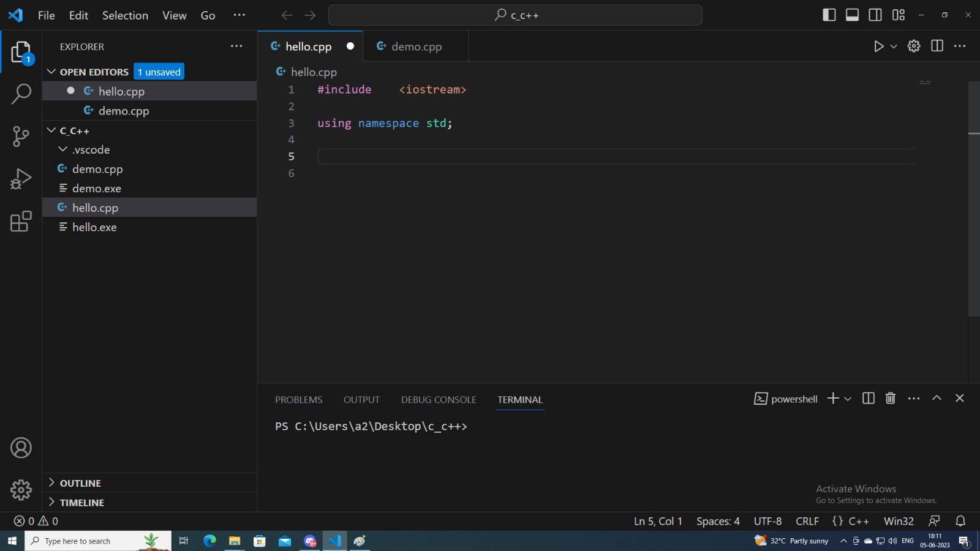Open notifications bell in status bar
980x551 pixels.
[x=960, y=521]
